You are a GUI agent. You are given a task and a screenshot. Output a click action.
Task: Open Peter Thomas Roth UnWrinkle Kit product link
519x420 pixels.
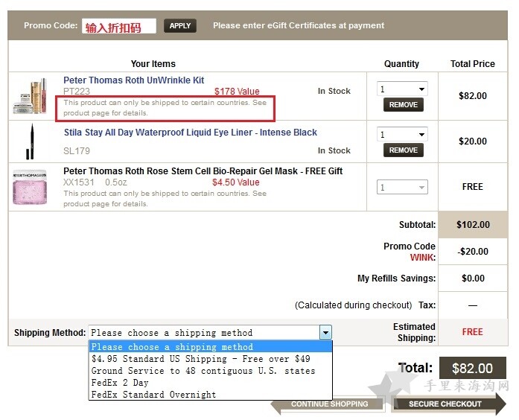[134, 80]
